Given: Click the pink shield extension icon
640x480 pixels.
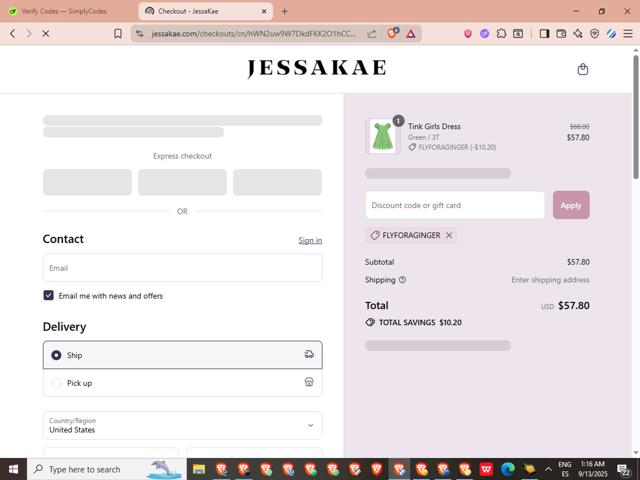Looking at the screenshot, I should pyautogui.click(x=468, y=33).
